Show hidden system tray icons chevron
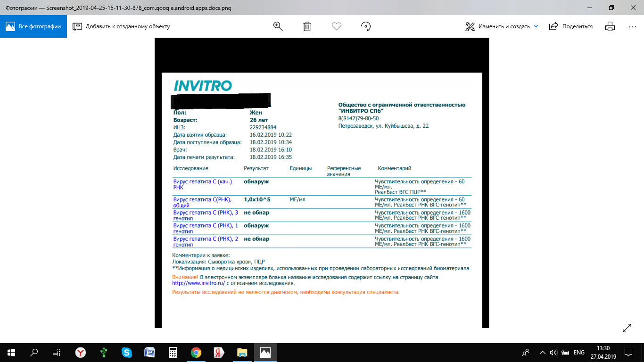The image size is (644, 362). [x=543, y=352]
